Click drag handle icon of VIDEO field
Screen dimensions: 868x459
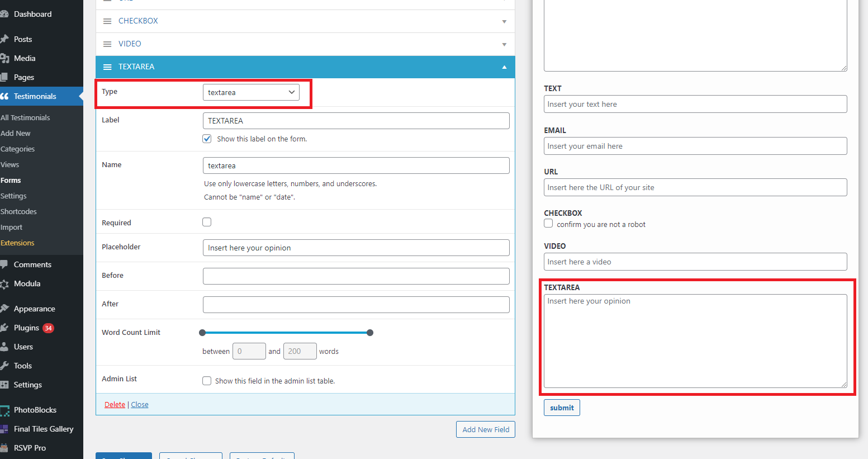[x=107, y=44]
